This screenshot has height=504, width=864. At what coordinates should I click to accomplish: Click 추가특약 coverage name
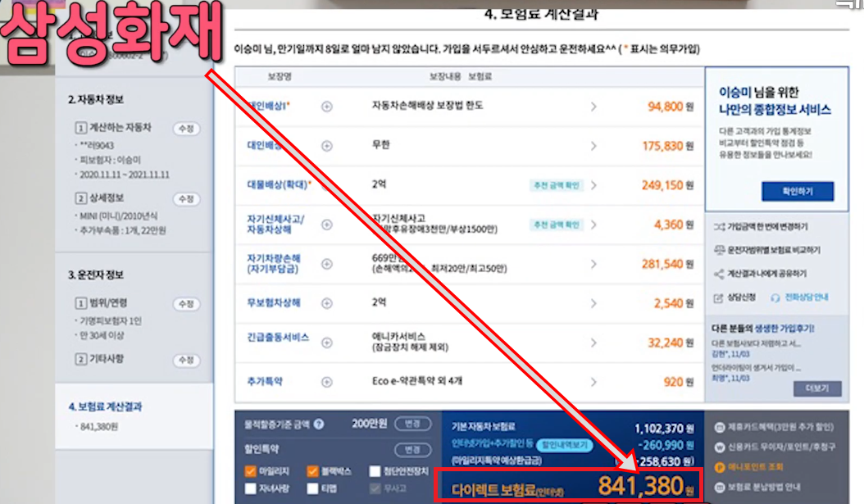click(265, 382)
